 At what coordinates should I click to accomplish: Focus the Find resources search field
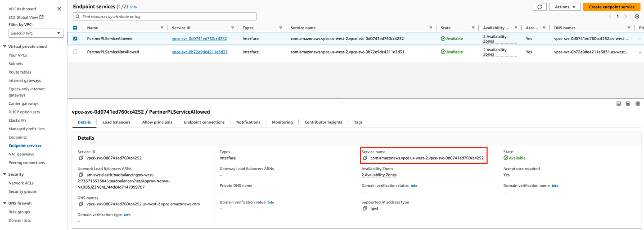click(x=165, y=17)
